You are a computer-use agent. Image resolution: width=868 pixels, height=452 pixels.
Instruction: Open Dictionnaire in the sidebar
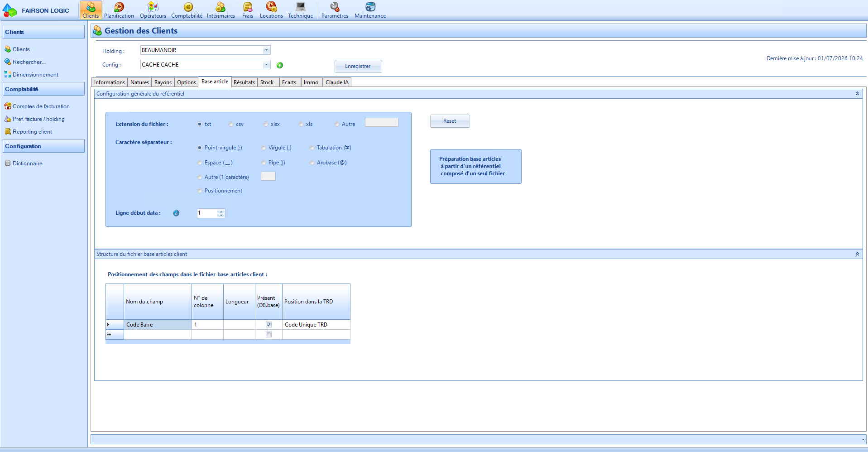24,163
